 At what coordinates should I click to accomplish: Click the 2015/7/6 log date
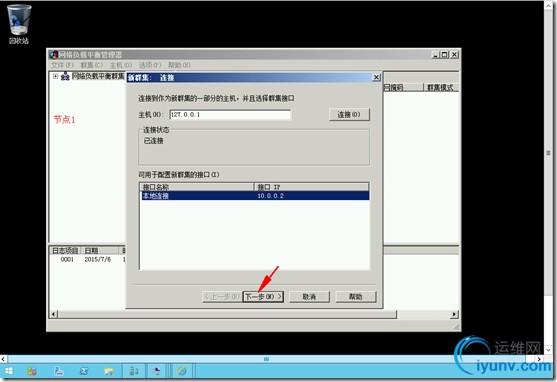click(98, 260)
